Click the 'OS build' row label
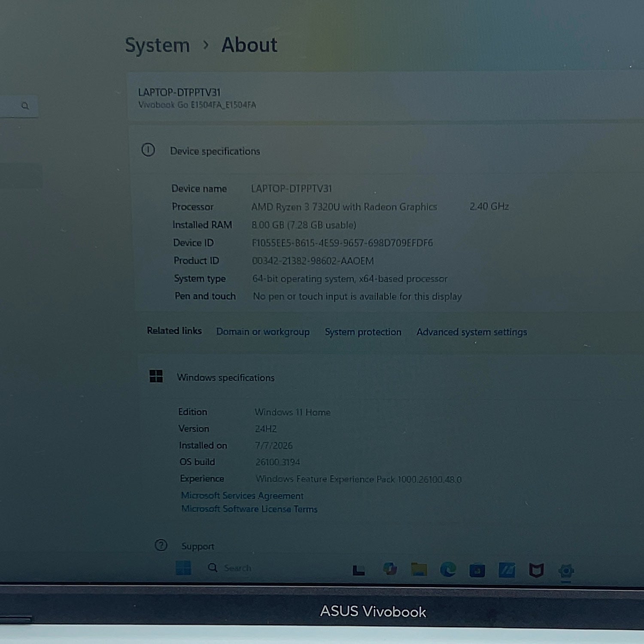The image size is (644, 644). (197, 462)
